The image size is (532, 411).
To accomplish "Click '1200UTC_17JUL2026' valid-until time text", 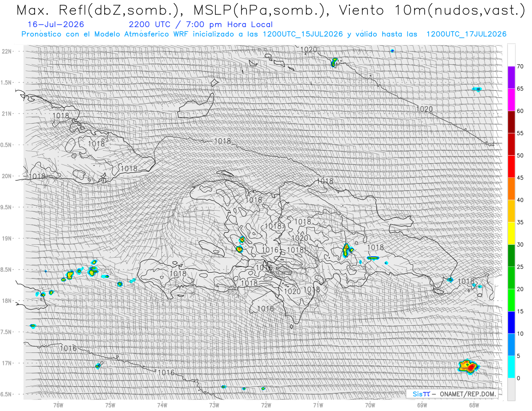I will click(x=466, y=34).
